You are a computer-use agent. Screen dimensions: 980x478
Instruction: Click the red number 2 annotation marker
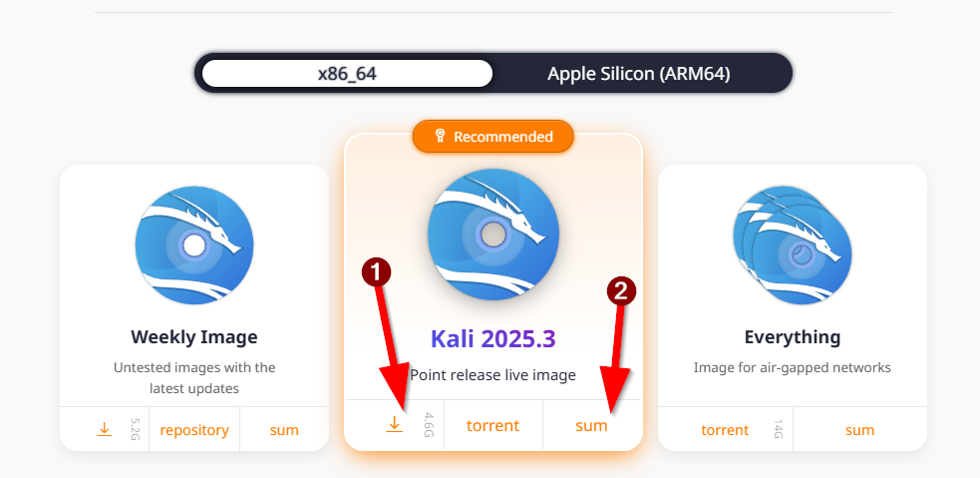tap(621, 290)
